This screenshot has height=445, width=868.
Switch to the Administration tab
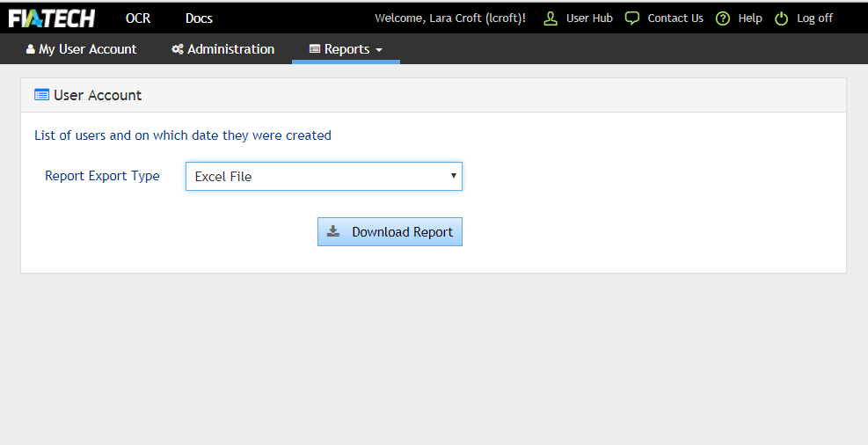(x=223, y=49)
